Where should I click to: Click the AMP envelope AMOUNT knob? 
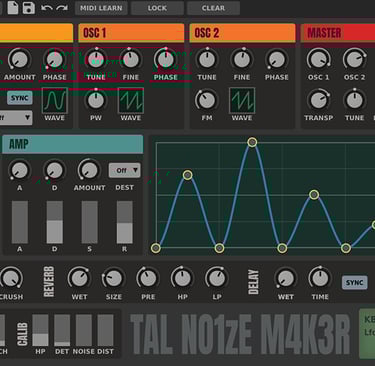(89, 170)
